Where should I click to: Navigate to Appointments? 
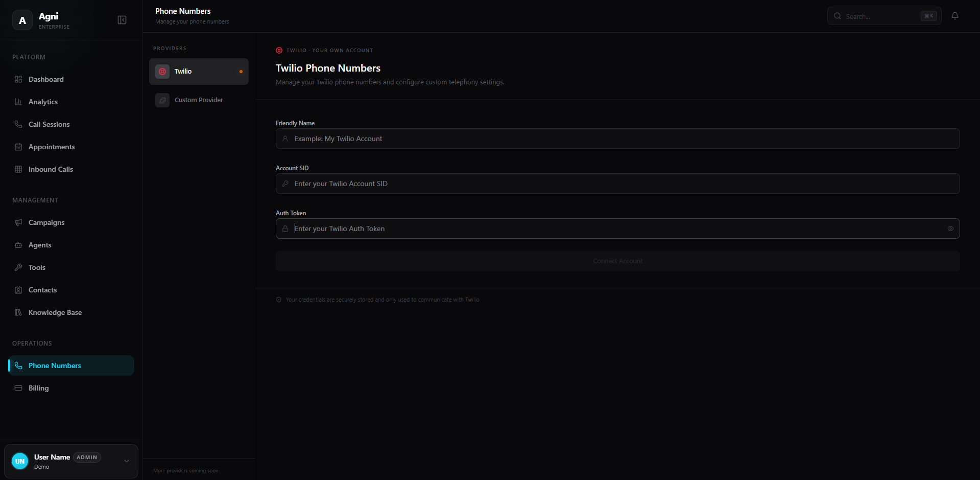52,147
